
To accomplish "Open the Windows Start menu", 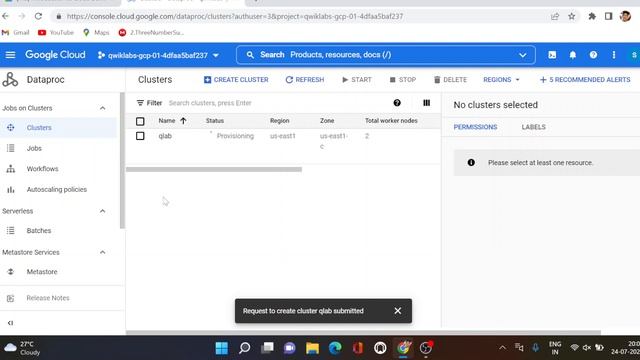I will click(222, 348).
